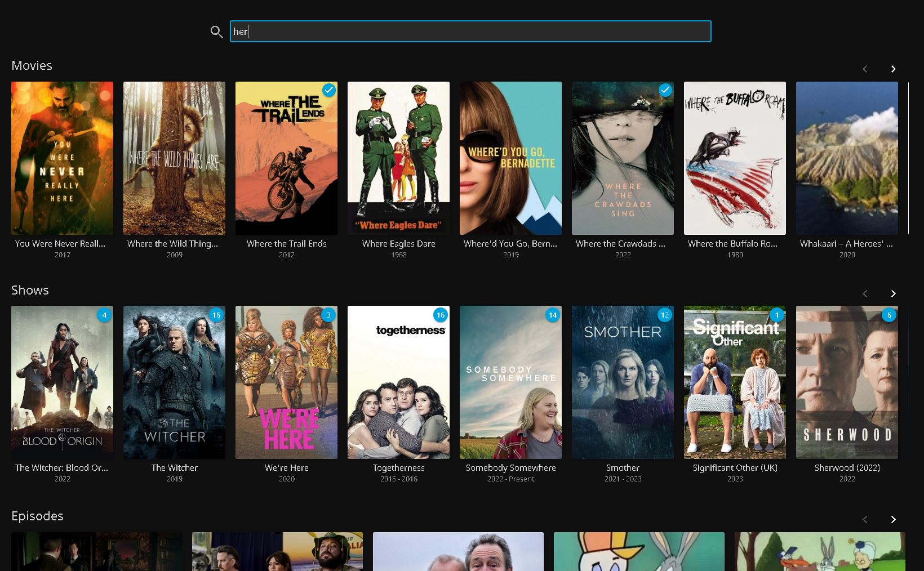Click the unwatched count badge on Smother
The height and width of the screenshot is (571, 924).
click(664, 315)
